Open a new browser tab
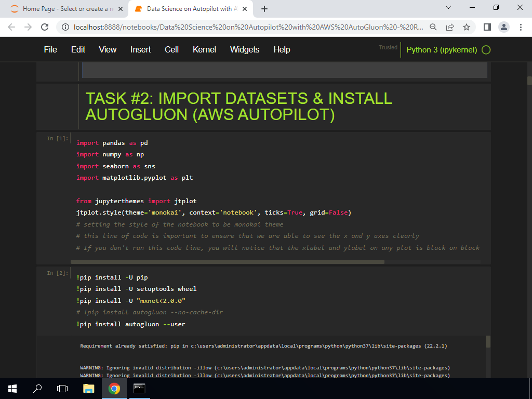 pos(264,9)
